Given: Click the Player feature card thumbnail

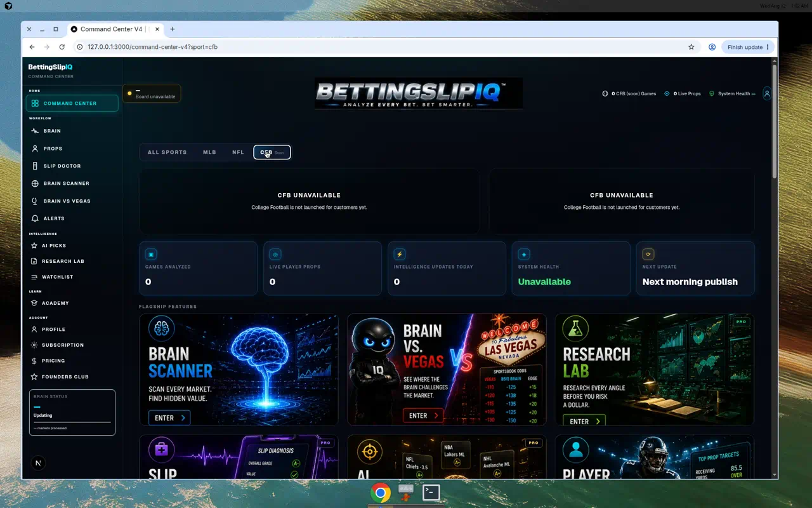Looking at the screenshot, I should click(655, 457).
